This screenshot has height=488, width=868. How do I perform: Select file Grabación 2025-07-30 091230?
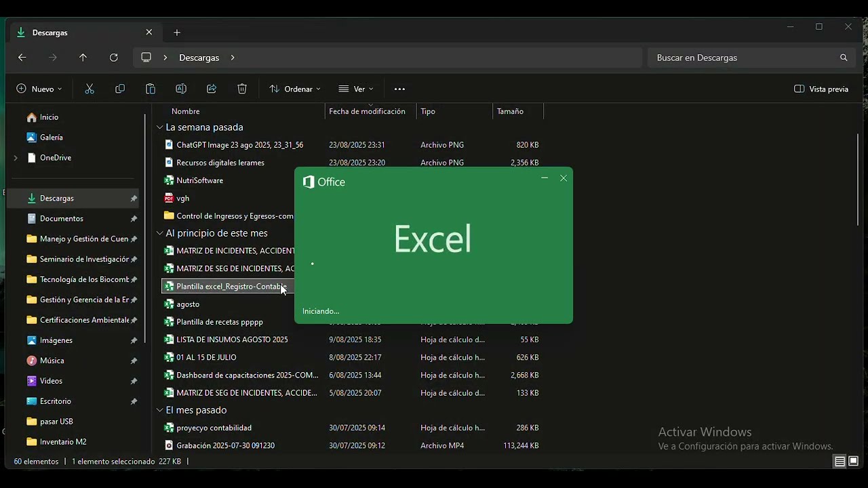point(225,445)
